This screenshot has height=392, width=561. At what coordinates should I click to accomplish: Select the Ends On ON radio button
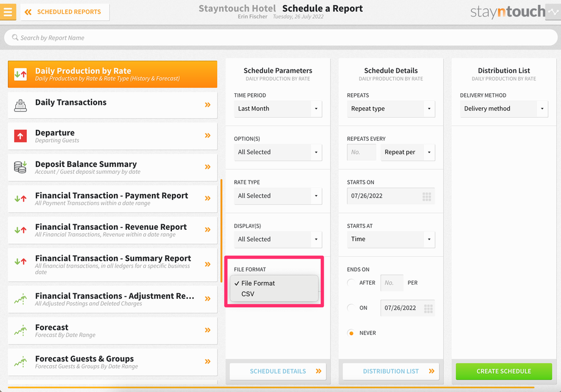(351, 308)
